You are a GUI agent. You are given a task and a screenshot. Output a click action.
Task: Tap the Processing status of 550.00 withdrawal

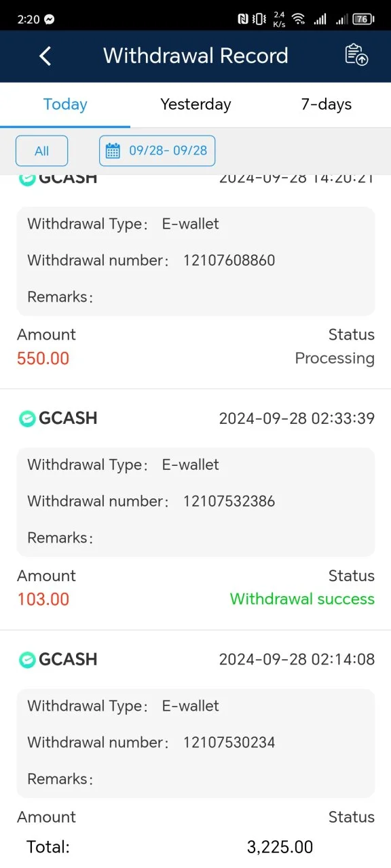tap(335, 358)
